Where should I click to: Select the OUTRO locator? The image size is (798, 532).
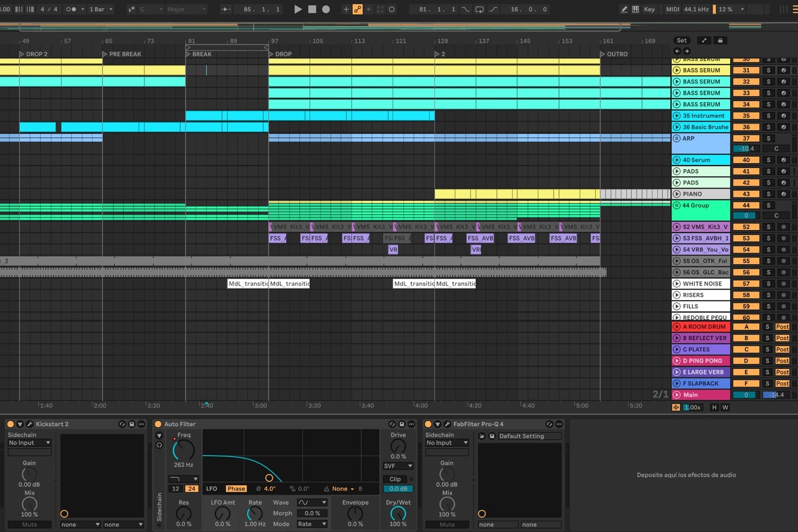614,54
